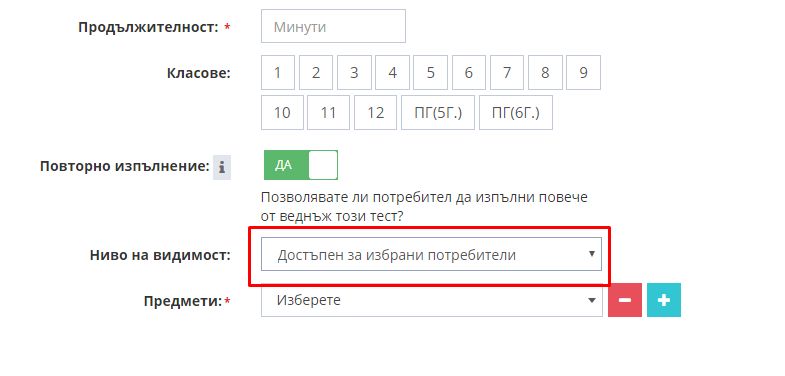
Task: Select class 12 button
Action: 375,113
